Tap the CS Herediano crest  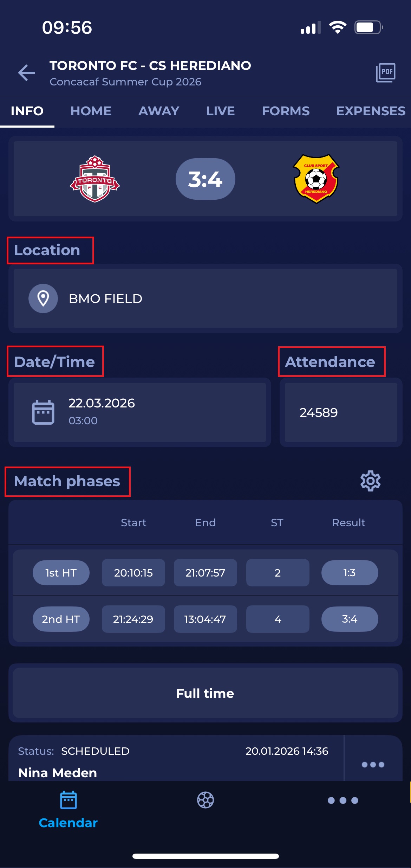(316, 179)
